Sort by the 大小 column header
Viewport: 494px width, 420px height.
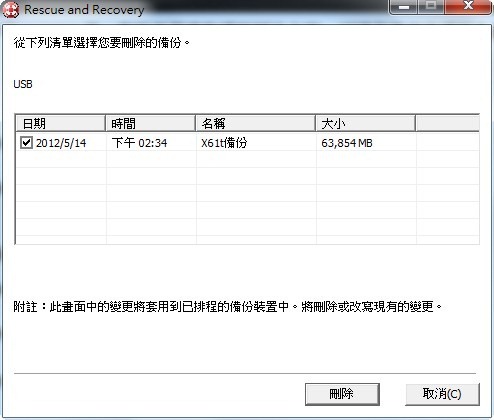366,124
